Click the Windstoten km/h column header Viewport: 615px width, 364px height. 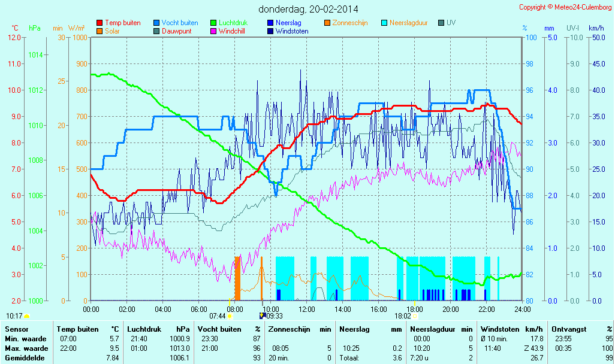502,329
